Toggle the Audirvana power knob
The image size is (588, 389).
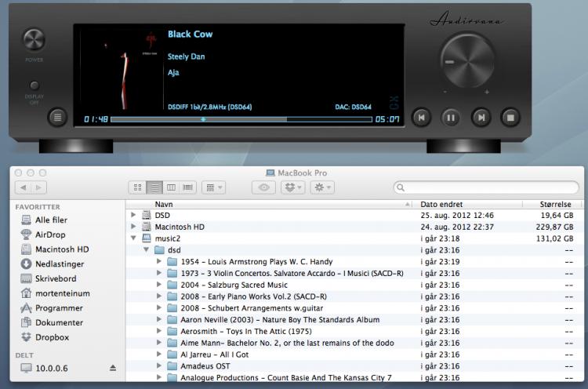point(34,39)
